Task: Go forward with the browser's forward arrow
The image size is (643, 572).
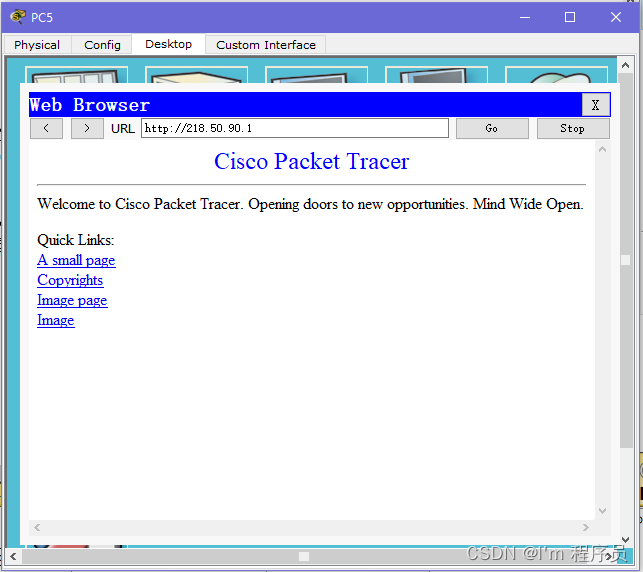Action: point(87,129)
